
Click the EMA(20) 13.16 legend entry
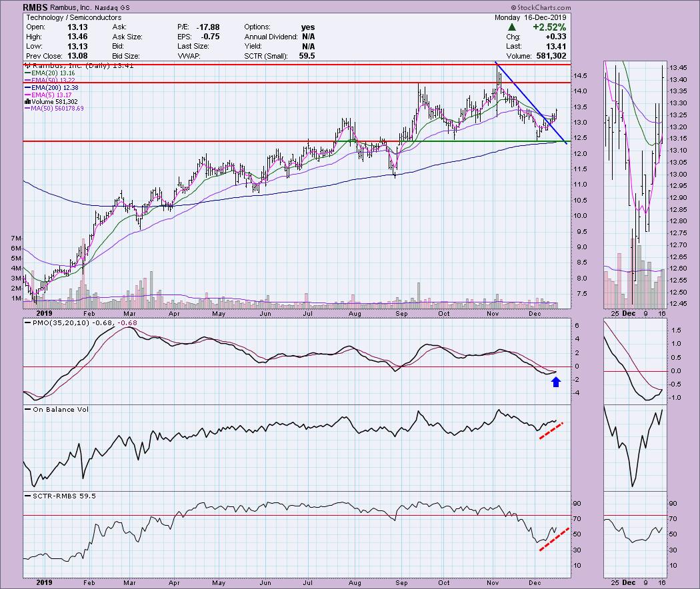50,73
